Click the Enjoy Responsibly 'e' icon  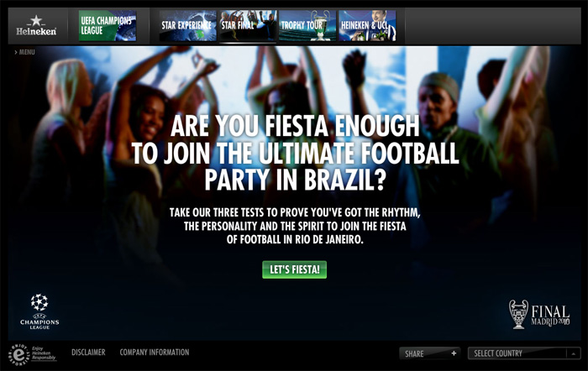18,354
